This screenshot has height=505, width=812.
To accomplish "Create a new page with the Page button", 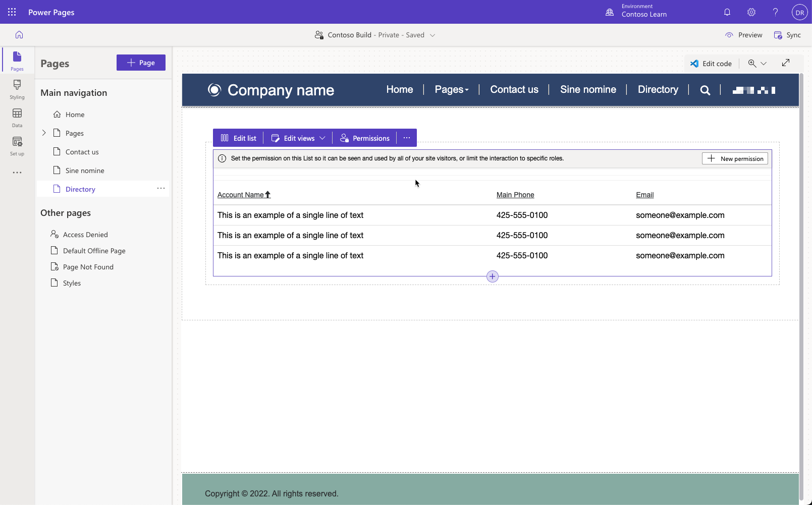I will 141,63.
